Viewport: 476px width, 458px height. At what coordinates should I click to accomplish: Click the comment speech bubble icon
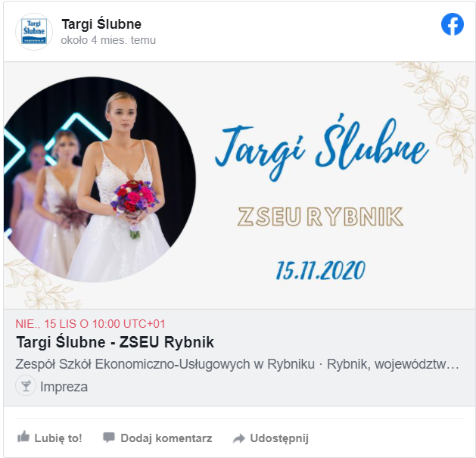109,438
